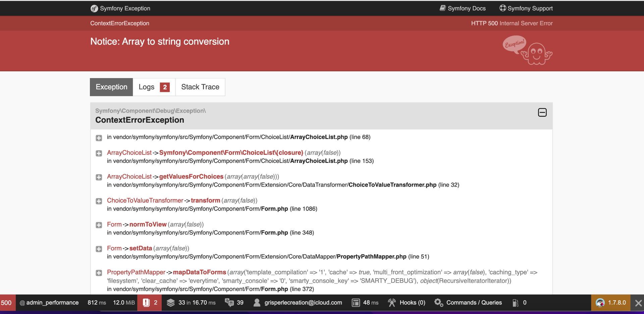Screen dimensions: 644x314
Task: Expand the ChoiceToValueTransformer transform trace entry
Action: click(99, 201)
